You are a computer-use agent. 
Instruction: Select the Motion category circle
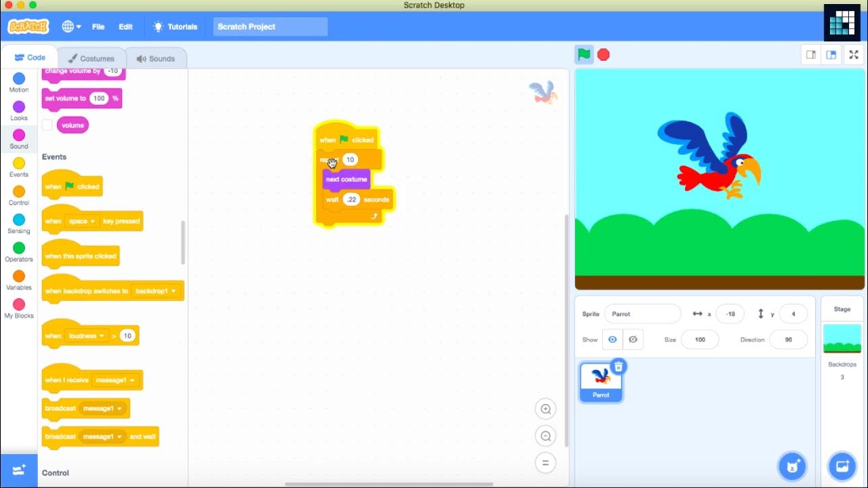pos(19,79)
